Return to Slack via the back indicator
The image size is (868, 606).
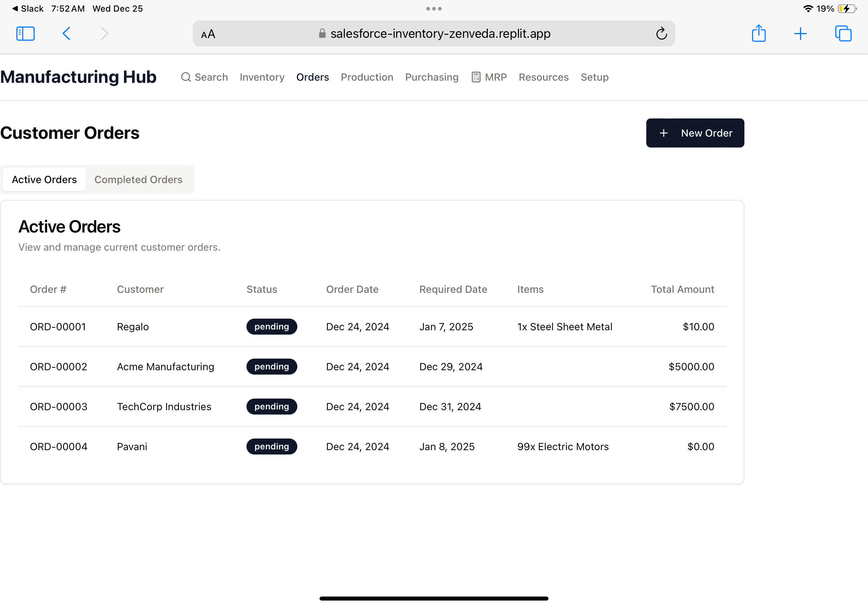[28, 9]
